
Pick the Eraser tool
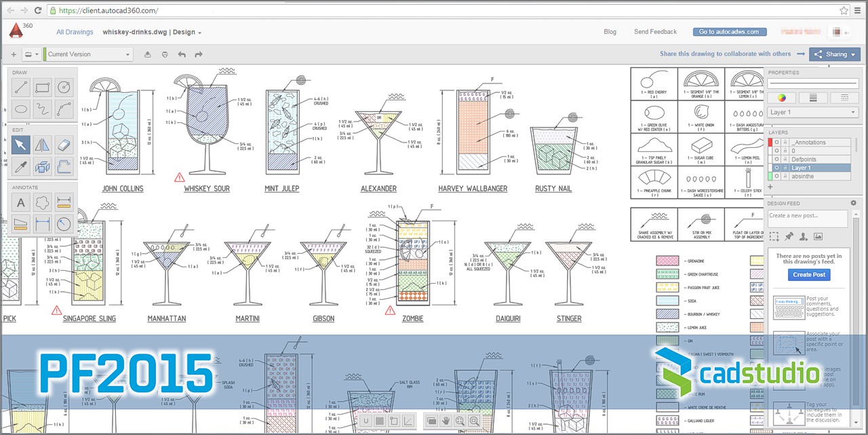point(63,145)
